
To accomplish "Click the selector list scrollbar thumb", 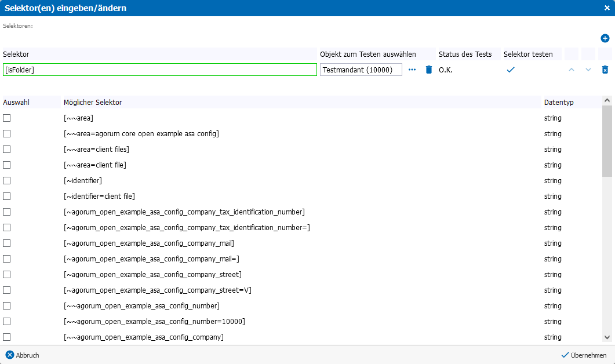I will click(607, 141).
